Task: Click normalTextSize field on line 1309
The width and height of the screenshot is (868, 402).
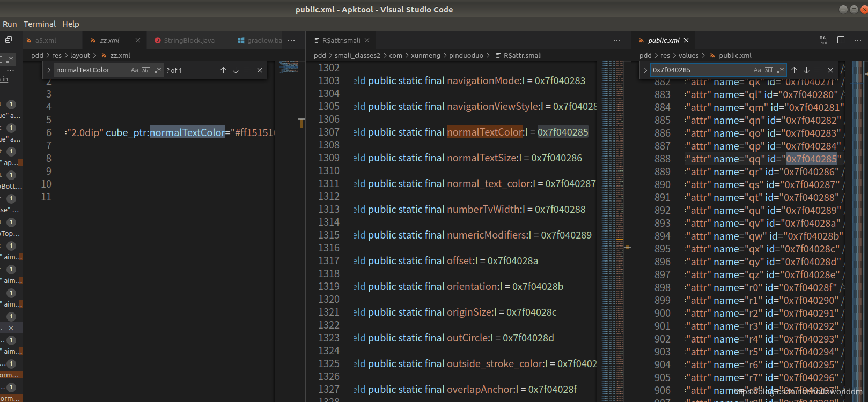Action: 483,158
